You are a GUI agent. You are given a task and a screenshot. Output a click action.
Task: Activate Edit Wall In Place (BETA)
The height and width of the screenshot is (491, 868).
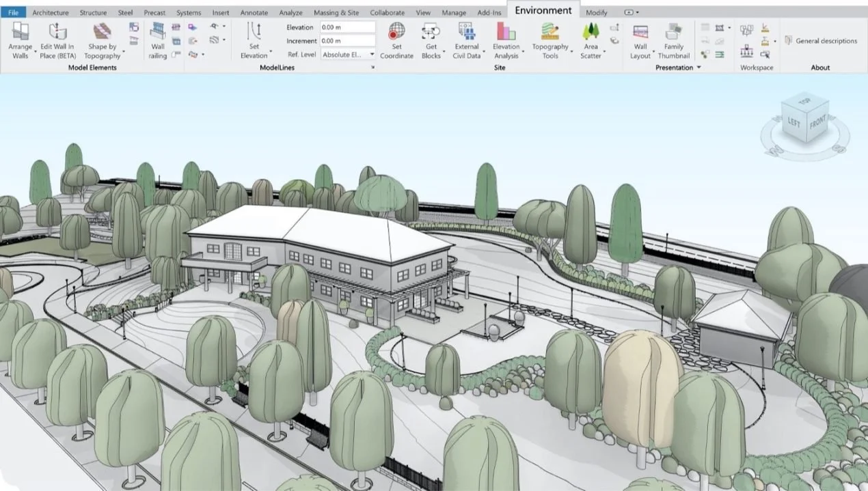[57, 41]
